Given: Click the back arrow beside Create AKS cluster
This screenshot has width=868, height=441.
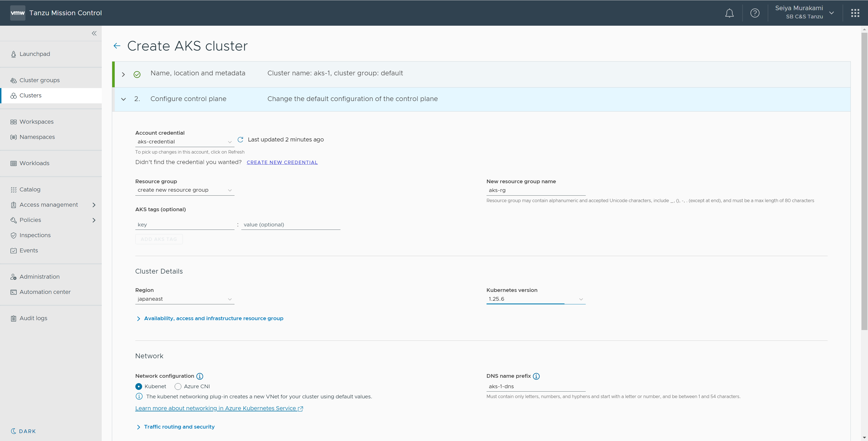Looking at the screenshot, I should click(117, 46).
